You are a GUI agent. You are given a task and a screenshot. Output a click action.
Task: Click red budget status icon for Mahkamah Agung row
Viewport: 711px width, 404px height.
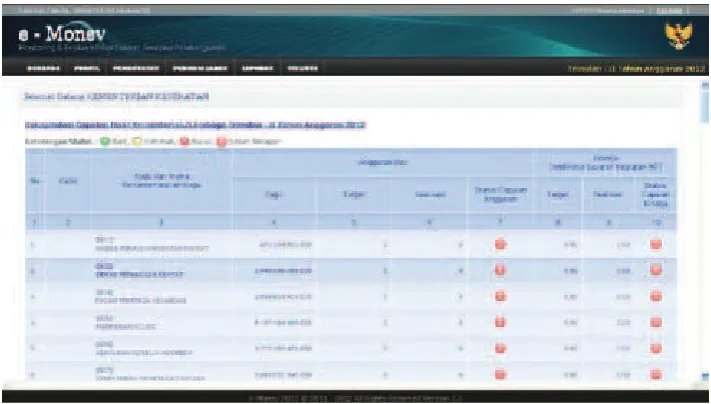[500, 322]
